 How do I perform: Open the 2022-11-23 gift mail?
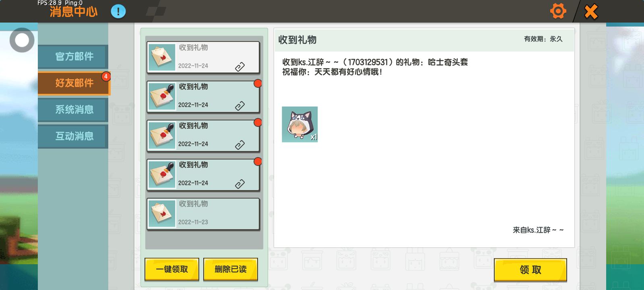(x=203, y=214)
